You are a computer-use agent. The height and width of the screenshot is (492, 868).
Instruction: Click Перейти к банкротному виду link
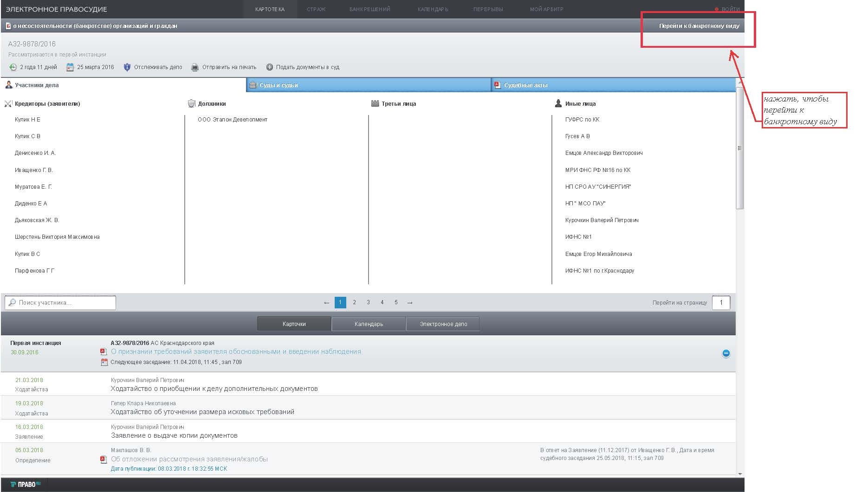[x=699, y=26]
